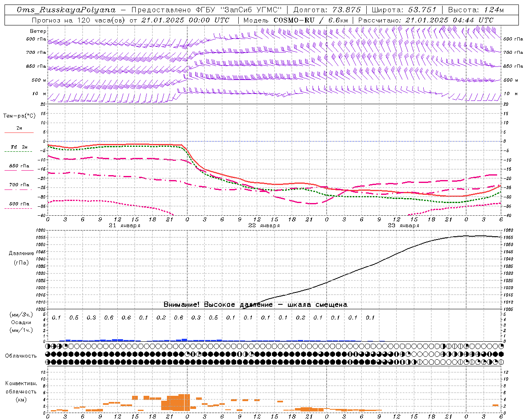525x420 pixels.
Task: Click the high-pressure warning Внимание! text
Action: pyautogui.click(x=256, y=304)
